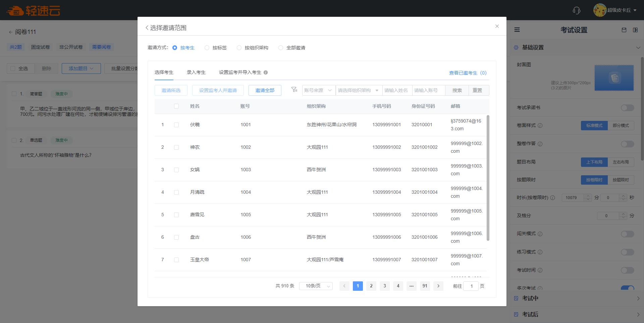This screenshot has width=644, height=323.
Task: Click the customer service headset icon
Action: [576, 10]
